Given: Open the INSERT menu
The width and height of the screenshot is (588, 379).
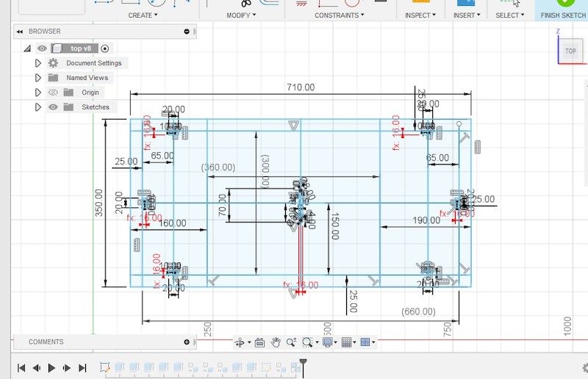Looking at the screenshot, I should point(467,15).
